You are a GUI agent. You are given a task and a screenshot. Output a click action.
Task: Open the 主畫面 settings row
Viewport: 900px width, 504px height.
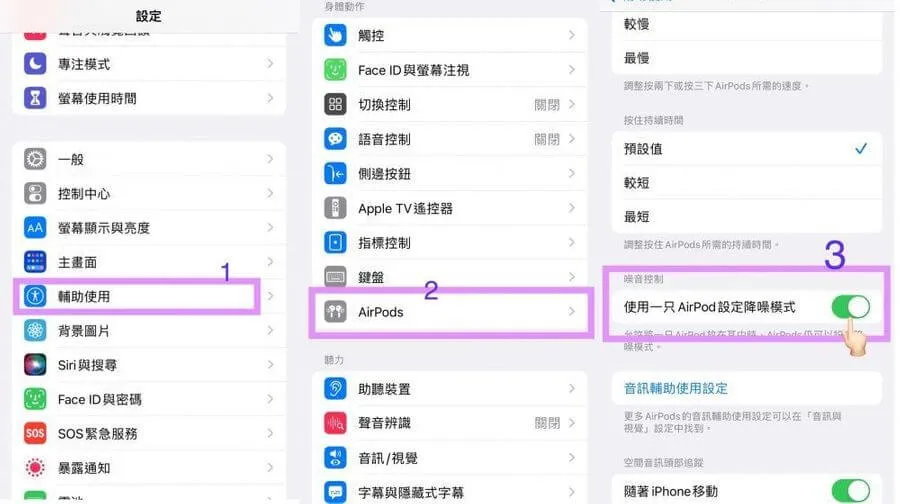click(149, 262)
